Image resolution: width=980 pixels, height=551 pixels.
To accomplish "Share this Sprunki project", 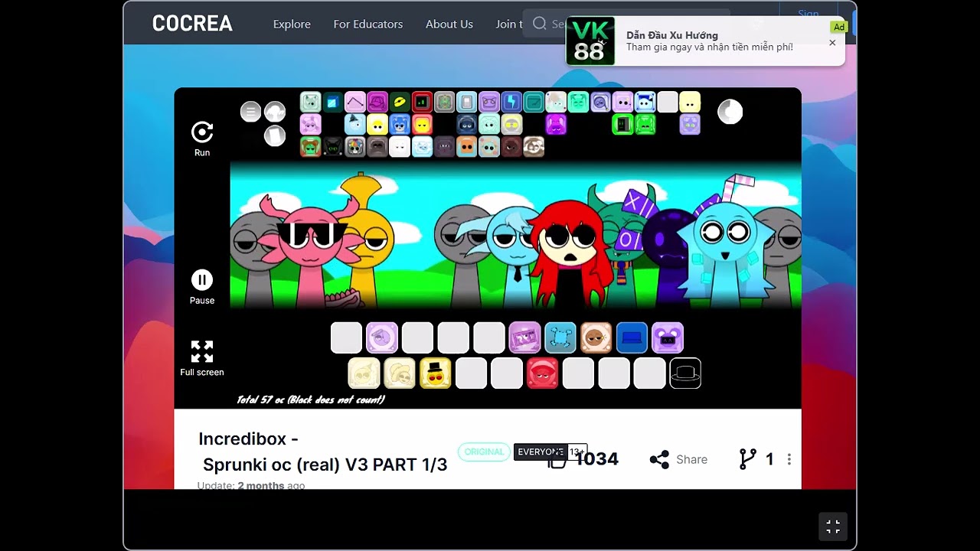I will (x=678, y=459).
